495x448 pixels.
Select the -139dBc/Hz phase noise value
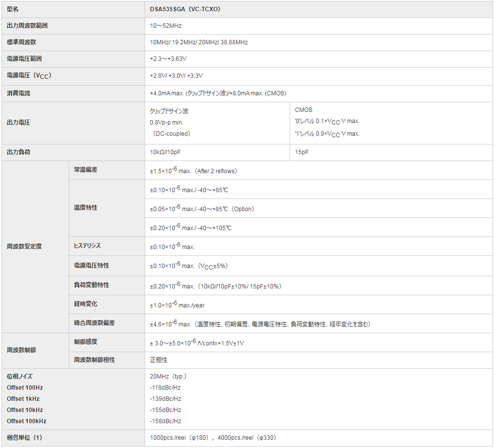coord(165,399)
